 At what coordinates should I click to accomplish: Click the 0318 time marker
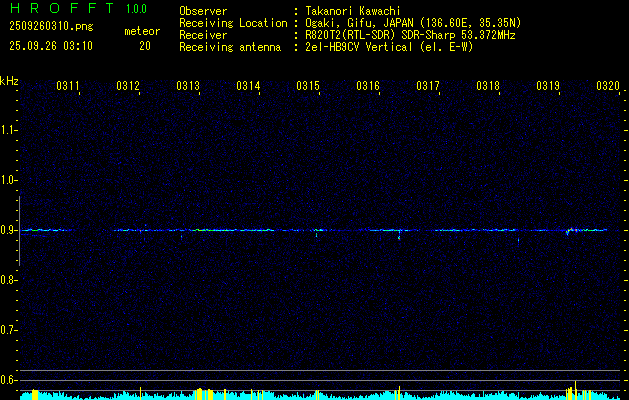[488, 85]
